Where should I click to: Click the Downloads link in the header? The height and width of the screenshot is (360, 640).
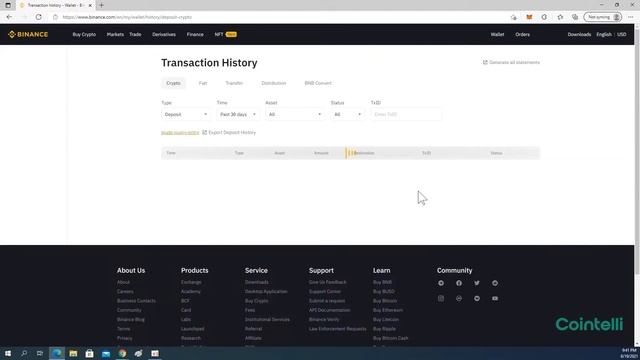coord(579,35)
